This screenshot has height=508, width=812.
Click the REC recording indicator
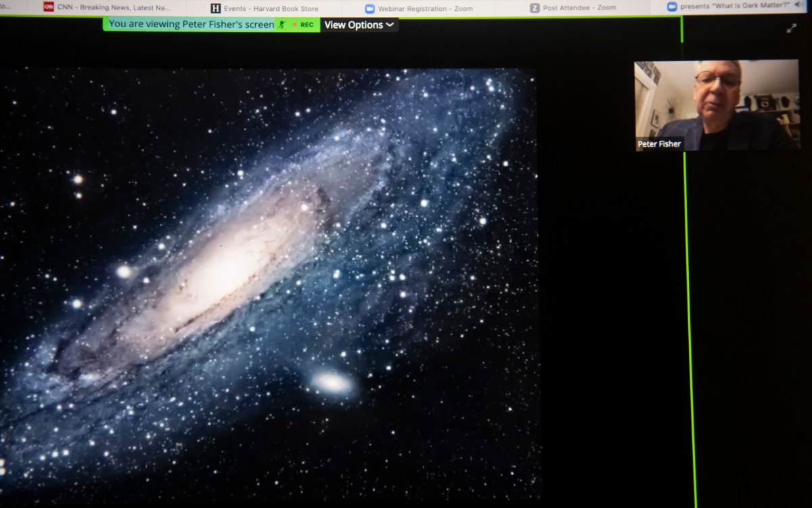[303, 25]
